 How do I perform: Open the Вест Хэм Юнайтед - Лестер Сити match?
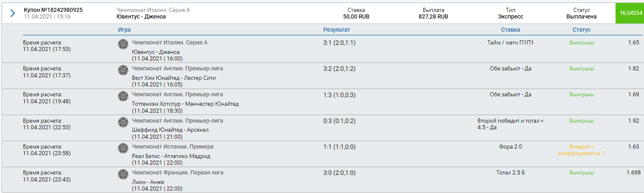pyautogui.click(x=174, y=78)
